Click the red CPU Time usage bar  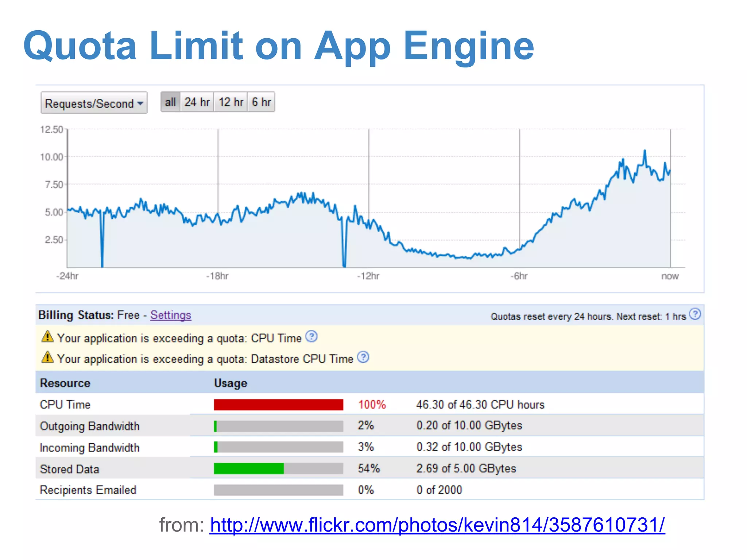coord(278,405)
